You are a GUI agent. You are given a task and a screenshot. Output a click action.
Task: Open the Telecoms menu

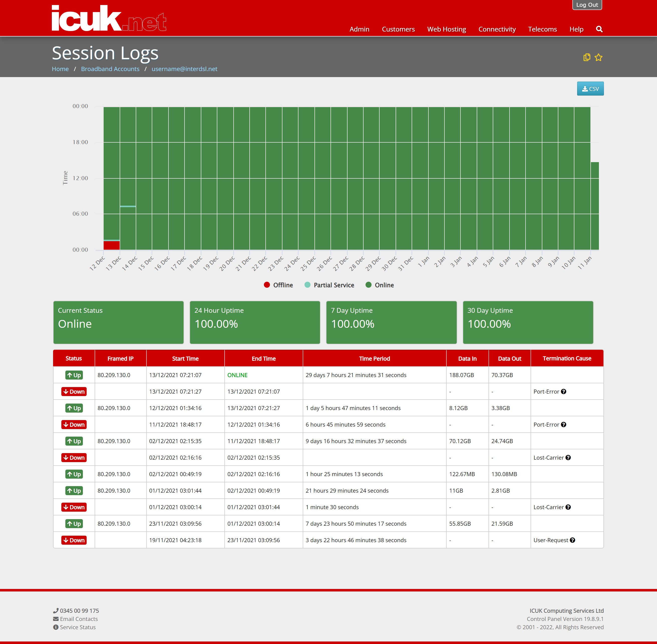pos(542,29)
